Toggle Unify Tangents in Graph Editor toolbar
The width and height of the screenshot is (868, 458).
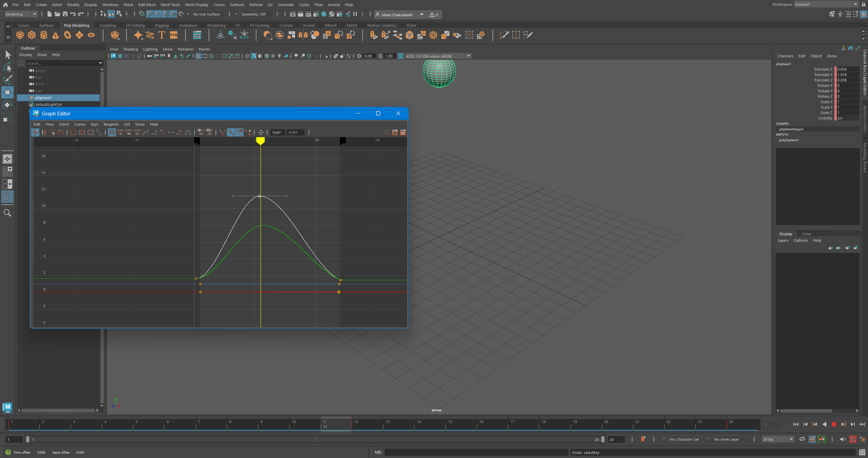click(231, 133)
